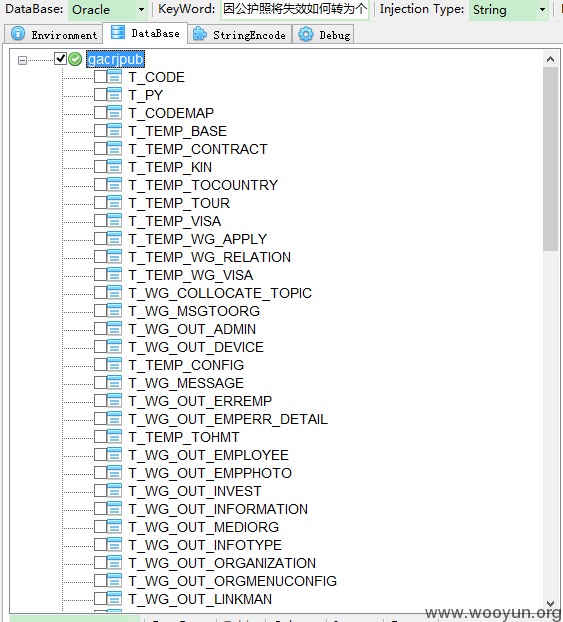Image resolution: width=563 pixels, height=622 pixels.
Task: Check the T_WG_OUT_EMPLOYEE table checkbox
Action: pyautogui.click(x=100, y=455)
